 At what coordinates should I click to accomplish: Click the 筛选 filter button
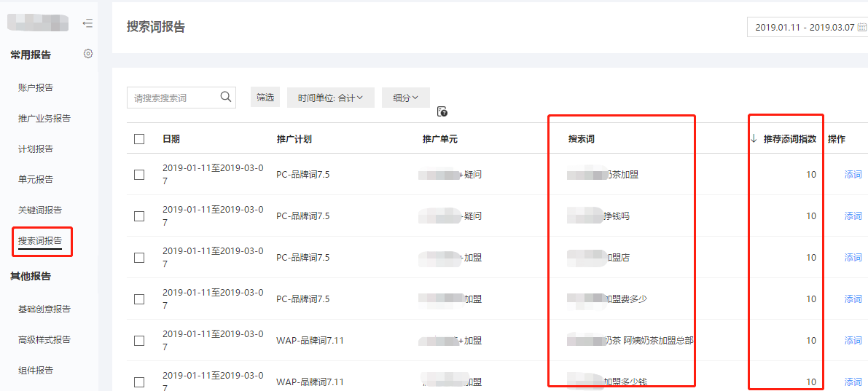pos(265,97)
